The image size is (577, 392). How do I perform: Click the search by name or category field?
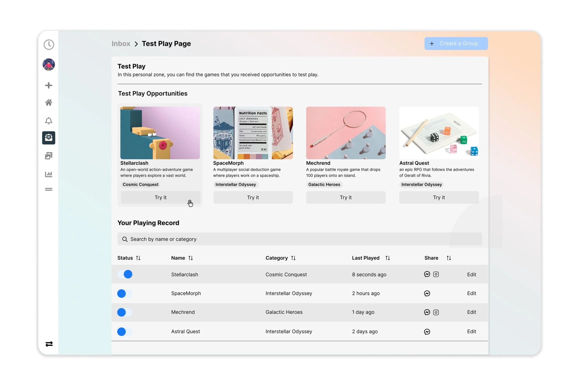299,239
